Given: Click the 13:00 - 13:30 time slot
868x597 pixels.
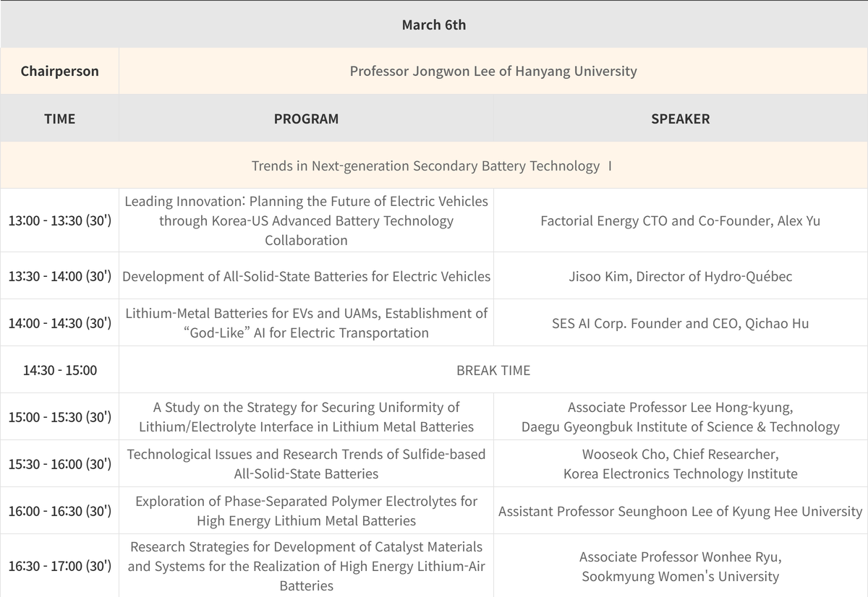Looking at the screenshot, I should 59,220.
